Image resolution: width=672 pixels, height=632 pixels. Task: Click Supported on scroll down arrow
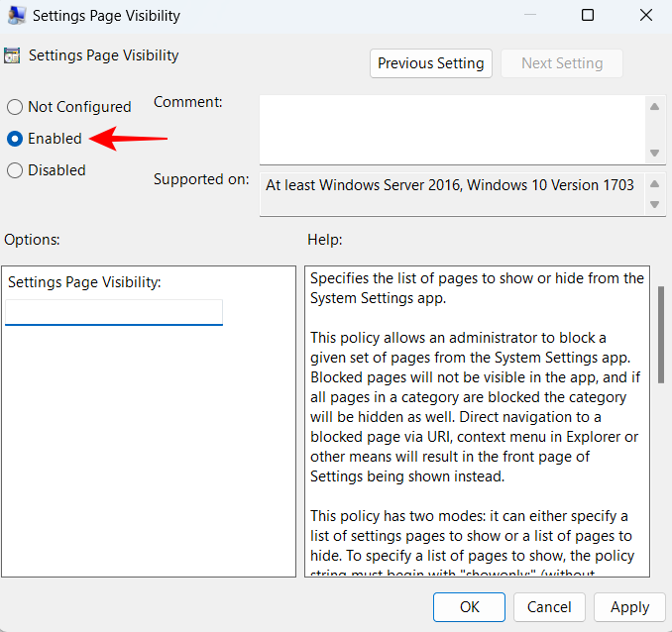[x=654, y=204]
